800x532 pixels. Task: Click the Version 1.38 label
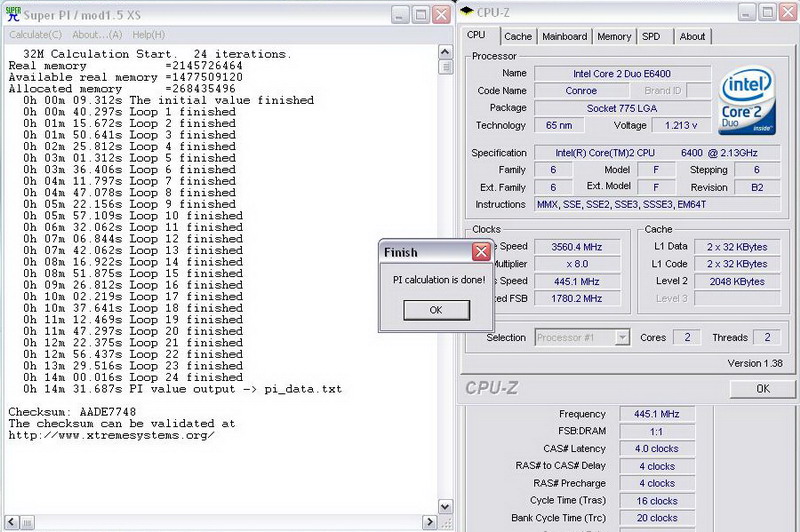(x=755, y=363)
